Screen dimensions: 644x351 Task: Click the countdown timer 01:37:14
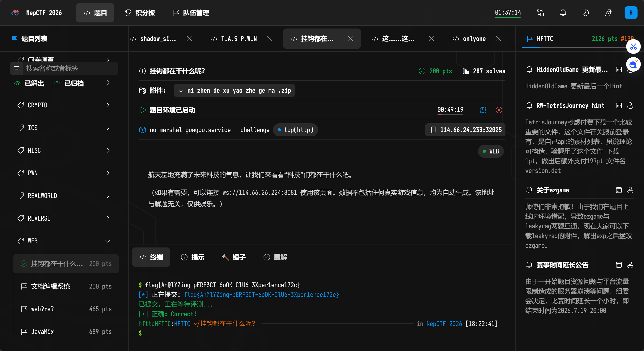508,13
